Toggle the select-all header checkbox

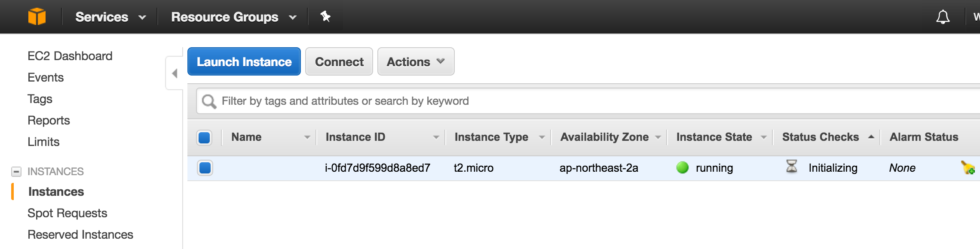204,138
